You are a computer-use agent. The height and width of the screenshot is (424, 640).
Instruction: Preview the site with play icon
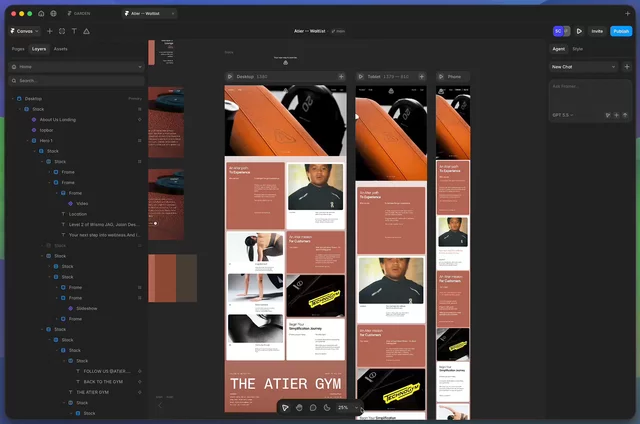pos(579,31)
